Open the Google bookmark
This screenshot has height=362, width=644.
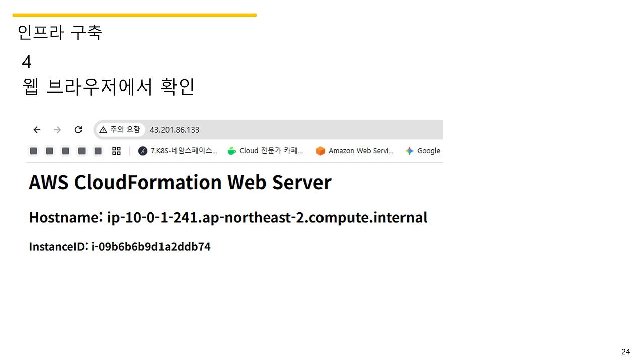(x=423, y=151)
